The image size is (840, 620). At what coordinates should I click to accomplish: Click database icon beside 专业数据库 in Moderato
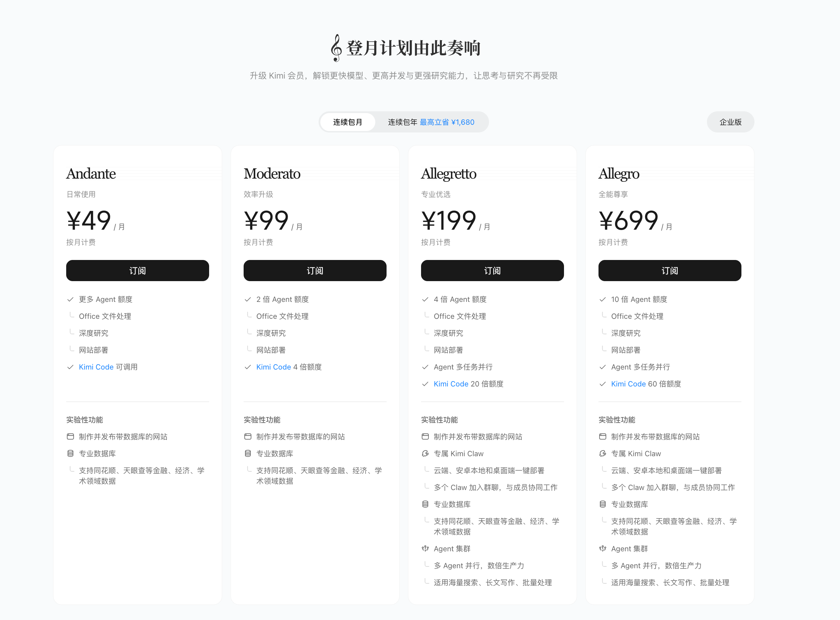(247, 453)
